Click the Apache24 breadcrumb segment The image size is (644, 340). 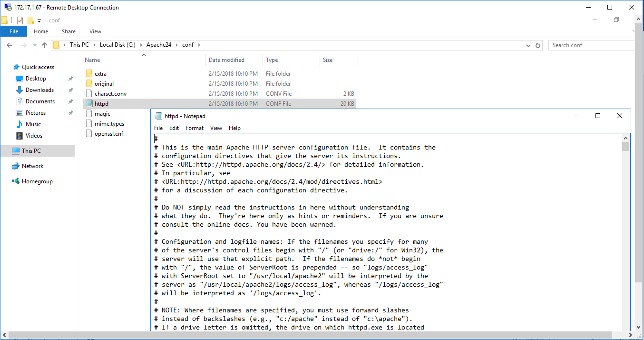(x=159, y=45)
